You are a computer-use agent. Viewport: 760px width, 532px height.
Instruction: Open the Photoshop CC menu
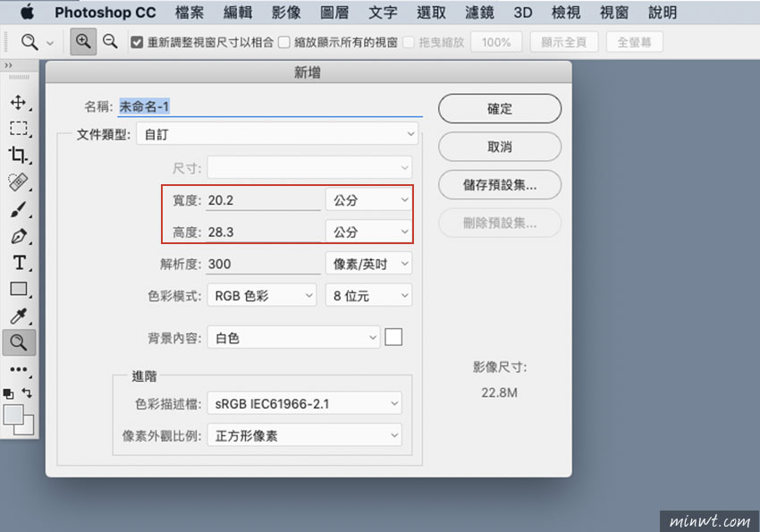tap(106, 13)
